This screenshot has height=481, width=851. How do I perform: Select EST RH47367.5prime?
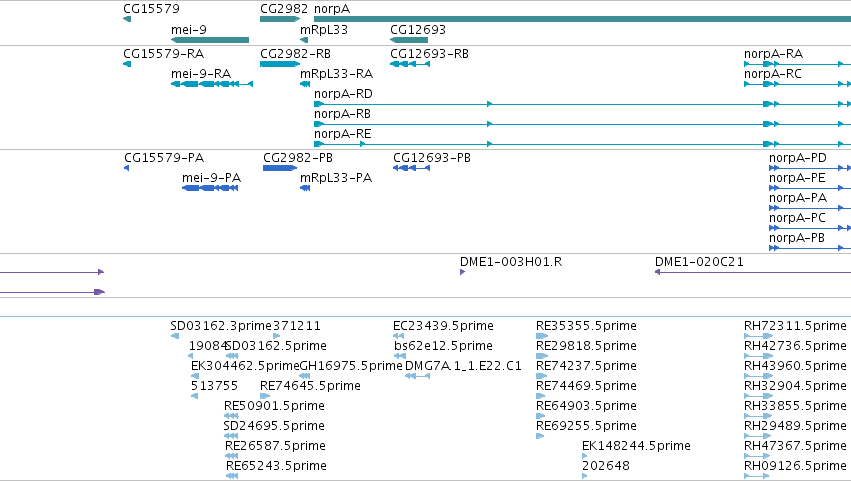[795, 447]
